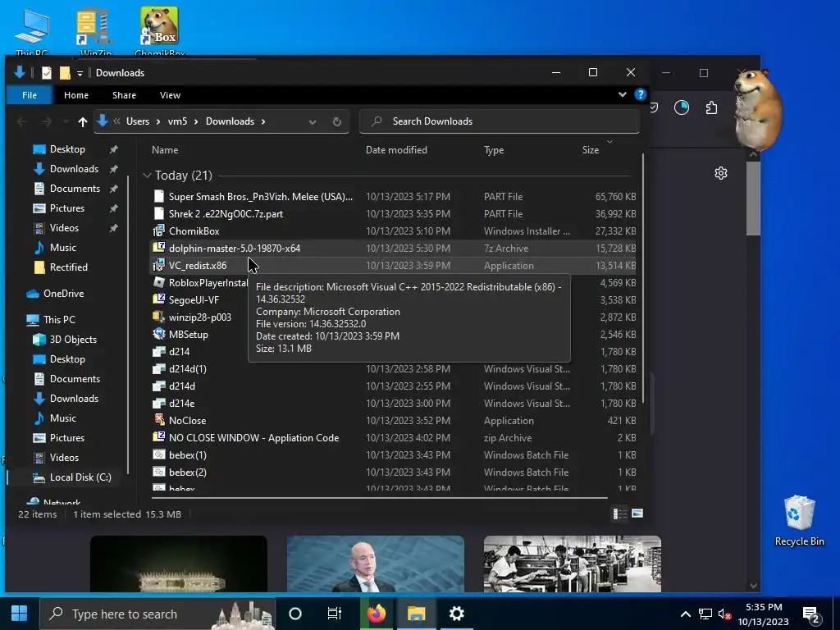Viewport: 840px width, 630px height.
Task: Switch to large thumbnails view icon
Action: [x=637, y=514]
